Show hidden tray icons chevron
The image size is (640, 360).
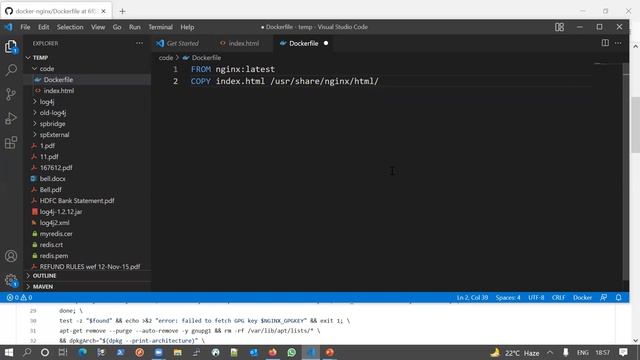pos(550,352)
